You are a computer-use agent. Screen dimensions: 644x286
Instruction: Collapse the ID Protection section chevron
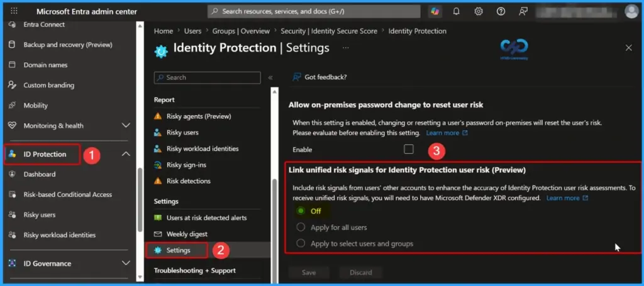coord(126,154)
